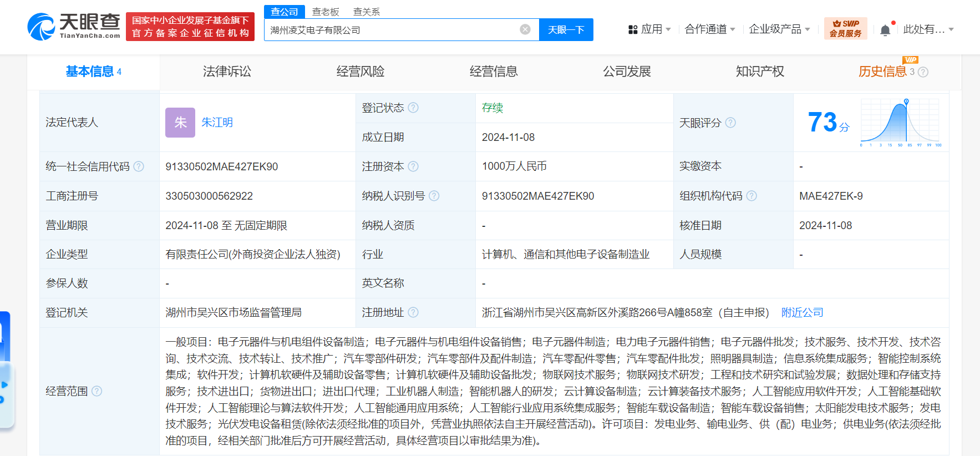The width and height of the screenshot is (980, 456).
Task: Clear the search box with the X icon
Action: [525, 29]
